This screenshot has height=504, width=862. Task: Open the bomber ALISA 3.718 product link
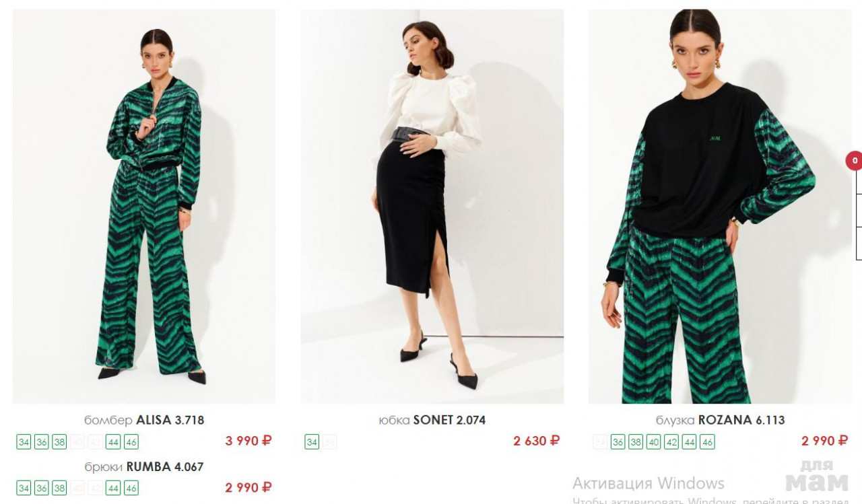click(x=144, y=421)
